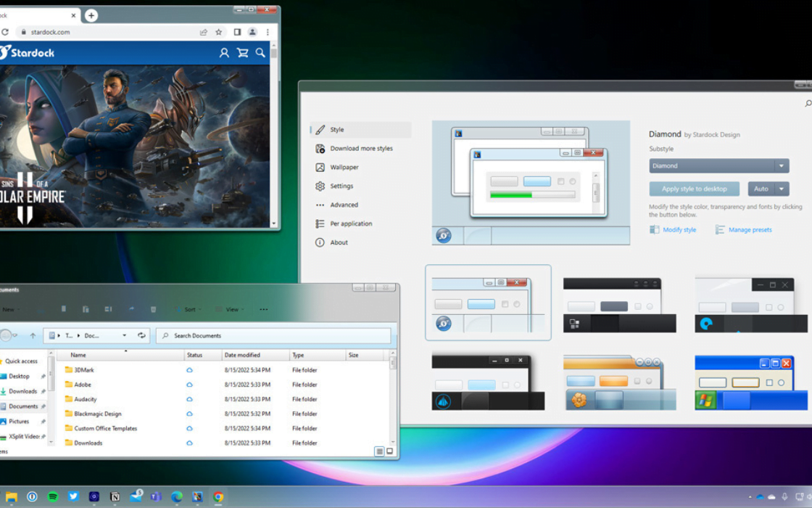Open a new Chrome tab with the plus button
The image size is (812, 508).
(91, 15)
